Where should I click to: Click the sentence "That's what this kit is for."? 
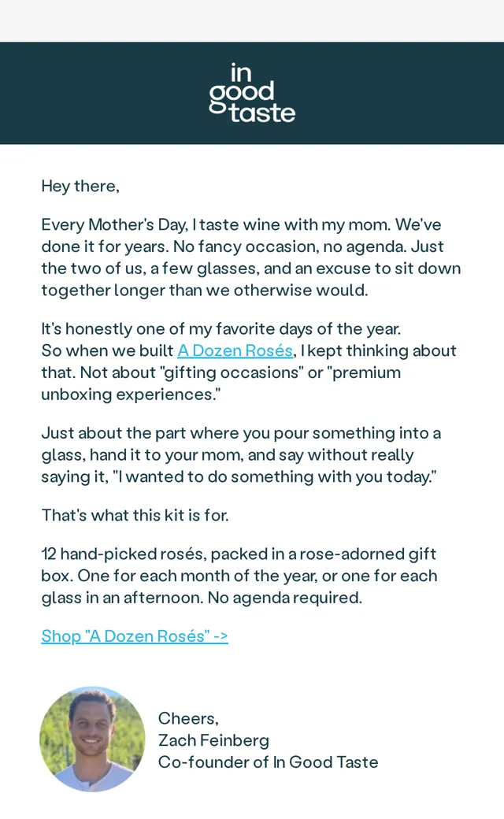click(135, 516)
